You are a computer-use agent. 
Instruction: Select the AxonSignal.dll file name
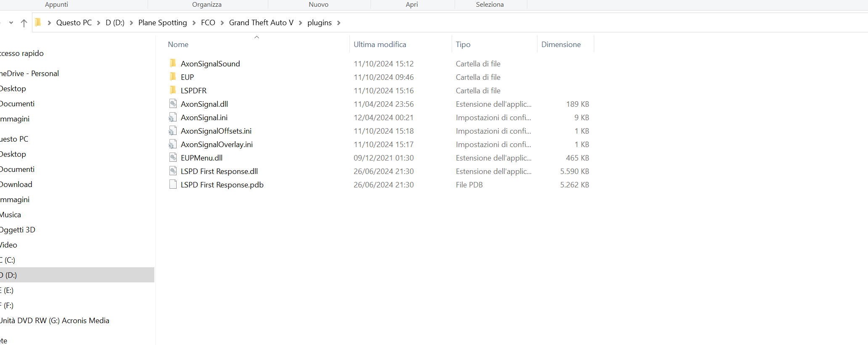pyautogui.click(x=204, y=104)
